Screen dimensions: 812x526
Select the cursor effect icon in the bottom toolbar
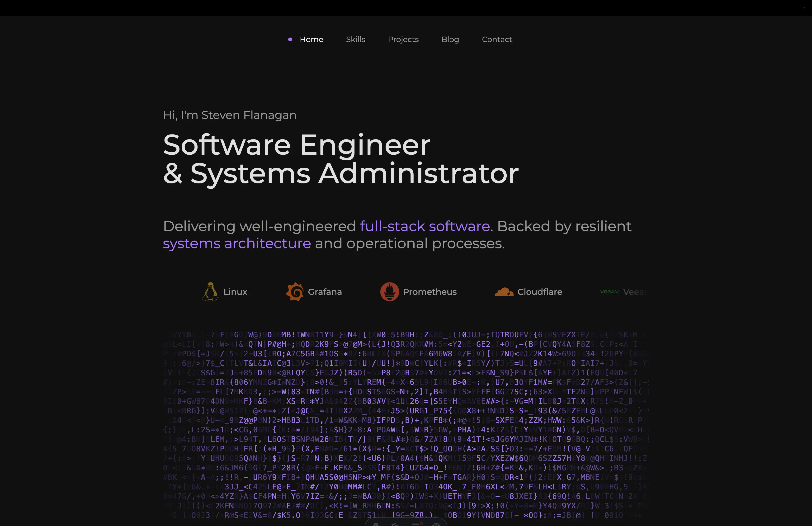click(395, 525)
